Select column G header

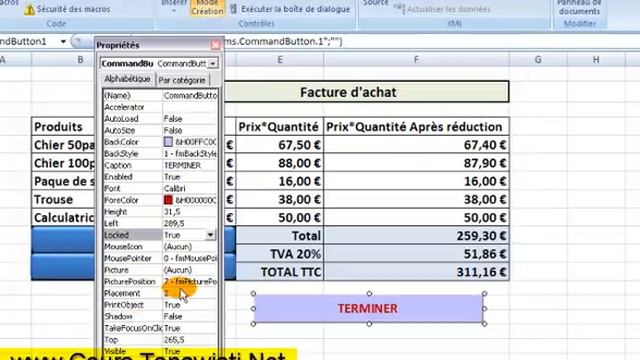tap(538, 60)
